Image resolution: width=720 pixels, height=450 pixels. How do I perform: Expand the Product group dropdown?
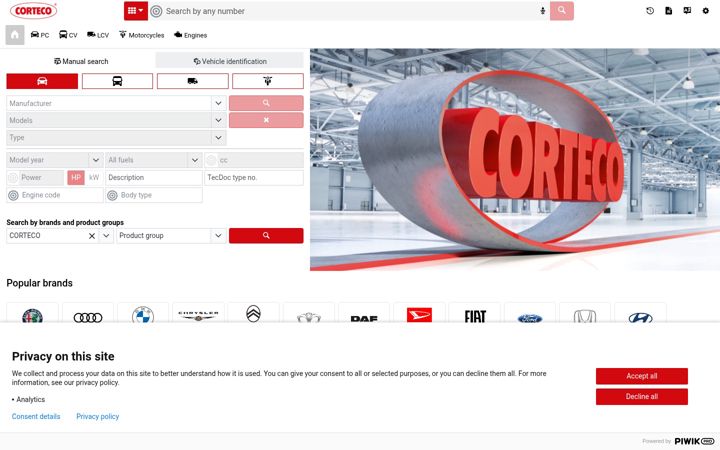219,236
